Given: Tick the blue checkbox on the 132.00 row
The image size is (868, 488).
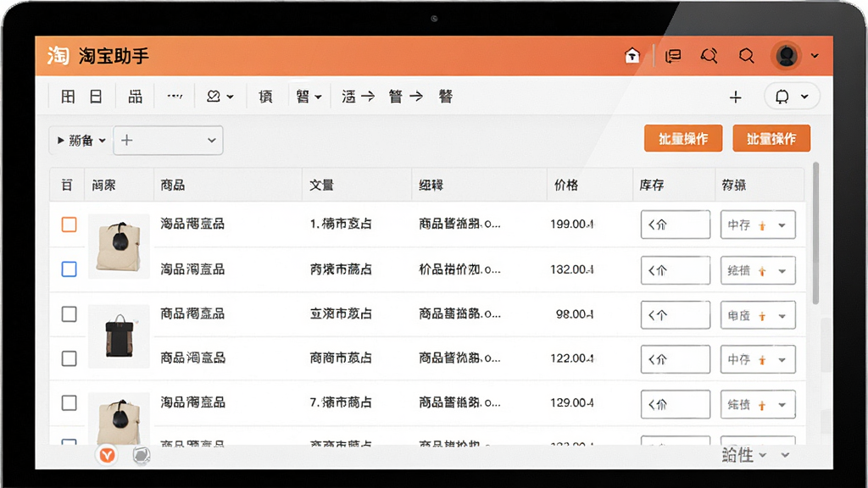Looking at the screenshot, I should [x=70, y=269].
